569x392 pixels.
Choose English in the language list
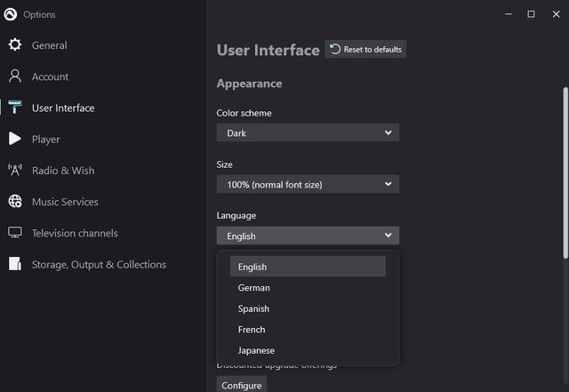252,267
